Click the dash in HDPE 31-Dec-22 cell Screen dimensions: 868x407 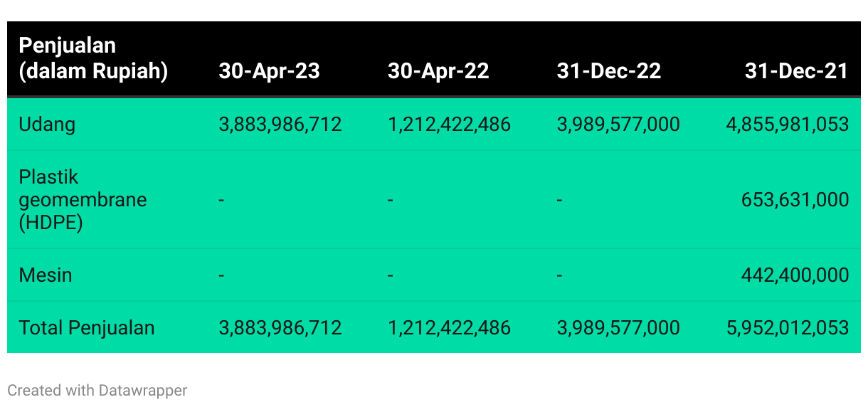(561, 200)
